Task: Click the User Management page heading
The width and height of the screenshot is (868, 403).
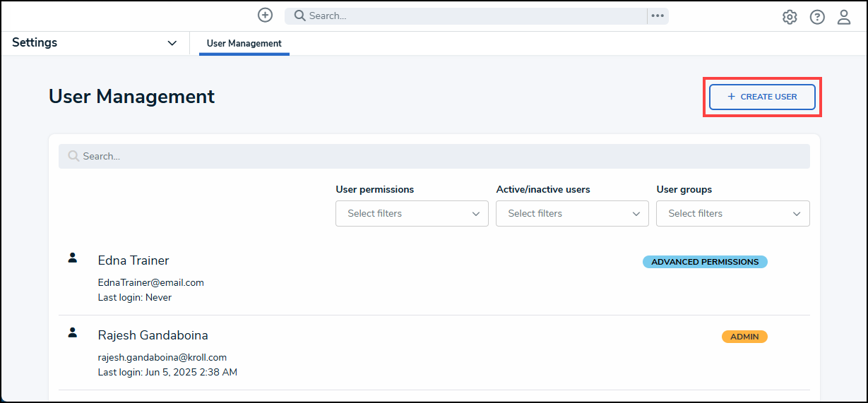Action: coord(131,97)
